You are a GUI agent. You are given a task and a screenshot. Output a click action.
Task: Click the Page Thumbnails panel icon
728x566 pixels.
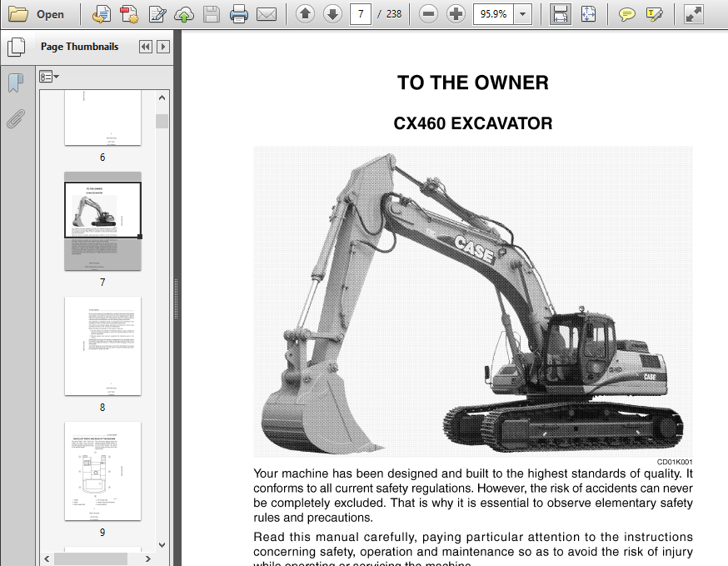coord(17,47)
